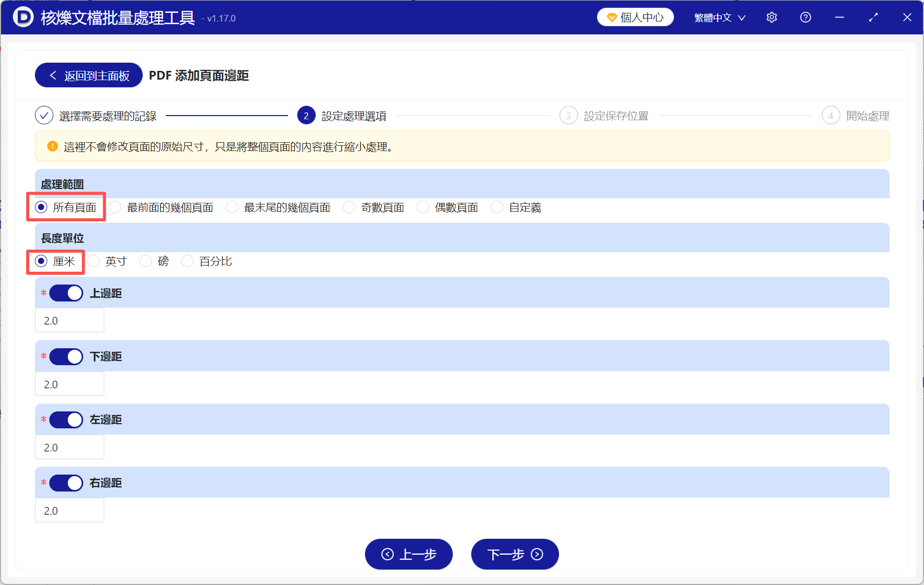Toggle the 右邊距 switch off

pos(66,483)
